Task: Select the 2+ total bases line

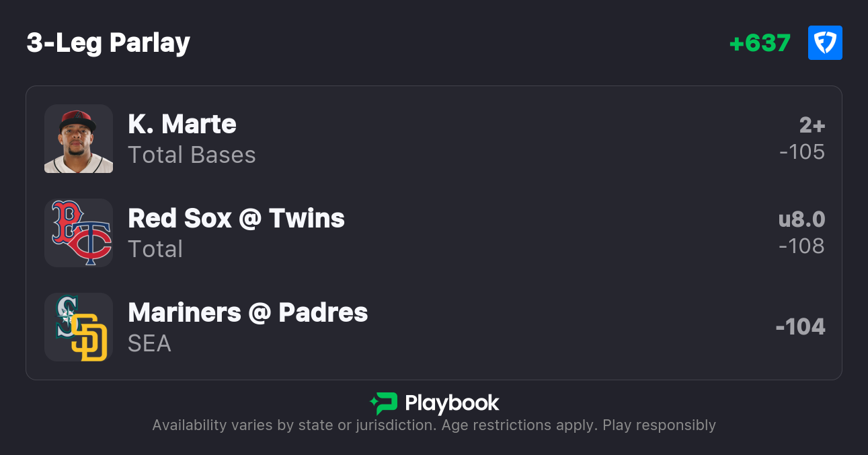Action: click(x=812, y=125)
